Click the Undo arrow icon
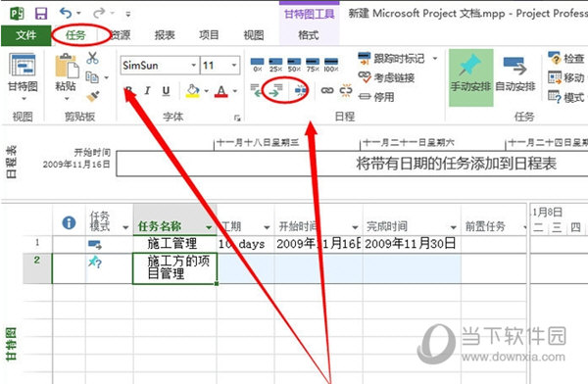588x384 pixels. pyautogui.click(x=66, y=14)
